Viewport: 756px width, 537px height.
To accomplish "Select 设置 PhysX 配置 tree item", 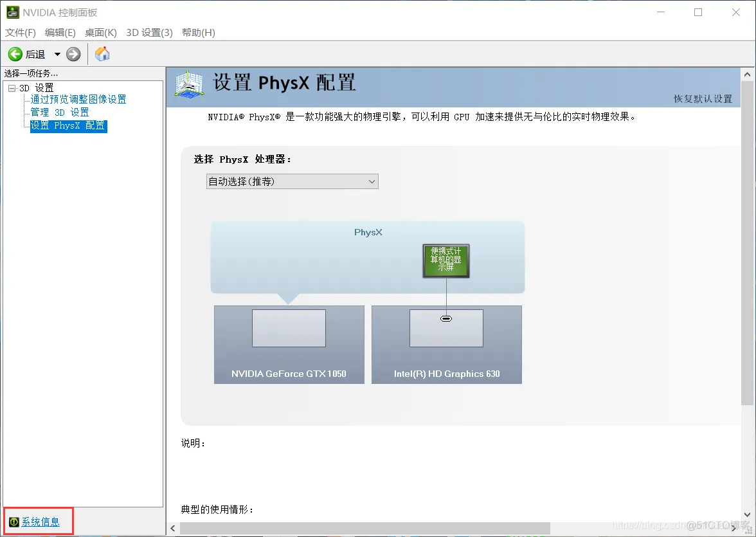I will 68,126.
